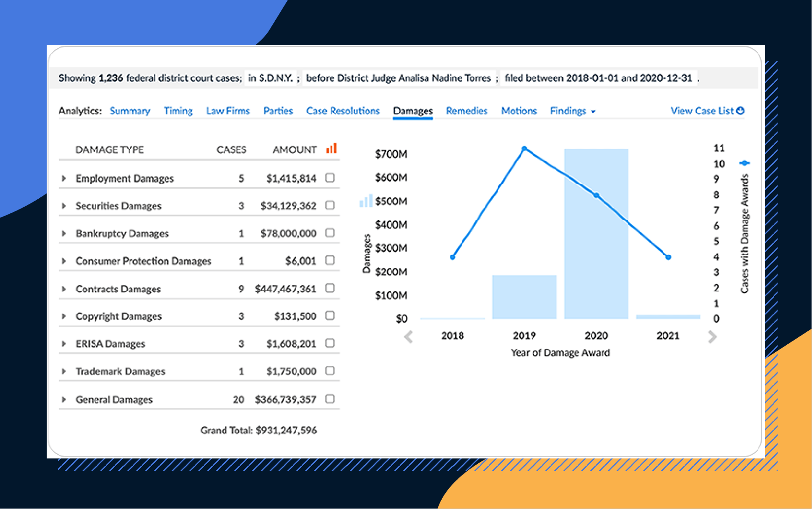Image resolution: width=812 pixels, height=509 pixels.
Task: Open the Motions tab
Action: coord(519,111)
